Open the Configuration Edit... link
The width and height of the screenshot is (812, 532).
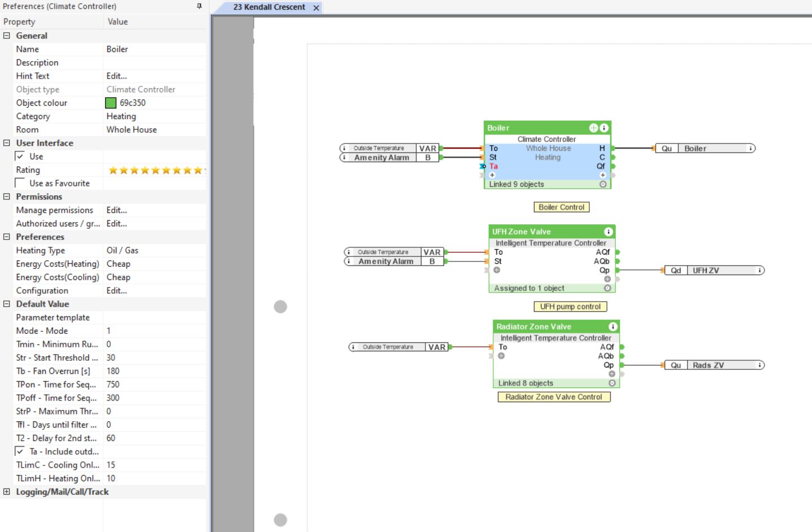click(116, 291)
